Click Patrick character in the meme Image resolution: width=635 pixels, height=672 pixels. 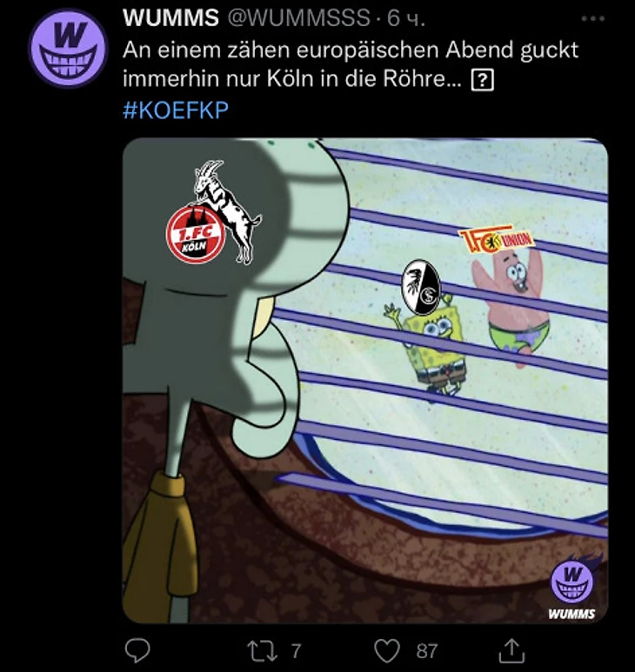513,306
